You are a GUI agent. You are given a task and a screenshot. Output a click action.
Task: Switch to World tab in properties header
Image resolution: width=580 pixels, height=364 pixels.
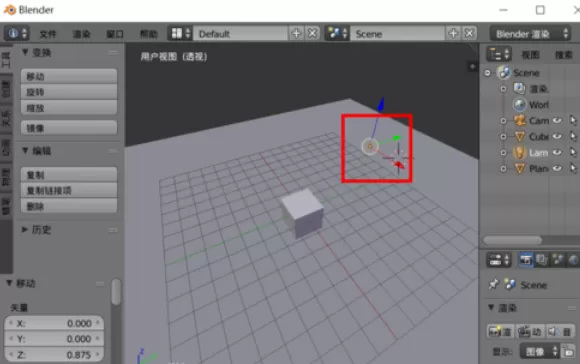click(573, 260)
